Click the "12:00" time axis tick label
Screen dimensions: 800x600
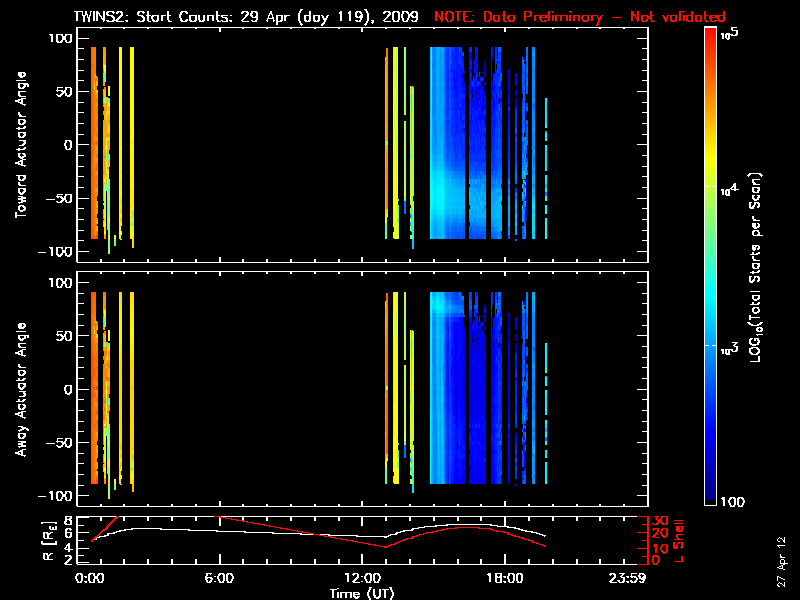[362, 578]
